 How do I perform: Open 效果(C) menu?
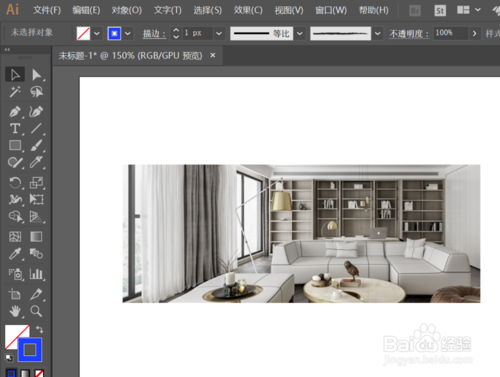[248, 10]
